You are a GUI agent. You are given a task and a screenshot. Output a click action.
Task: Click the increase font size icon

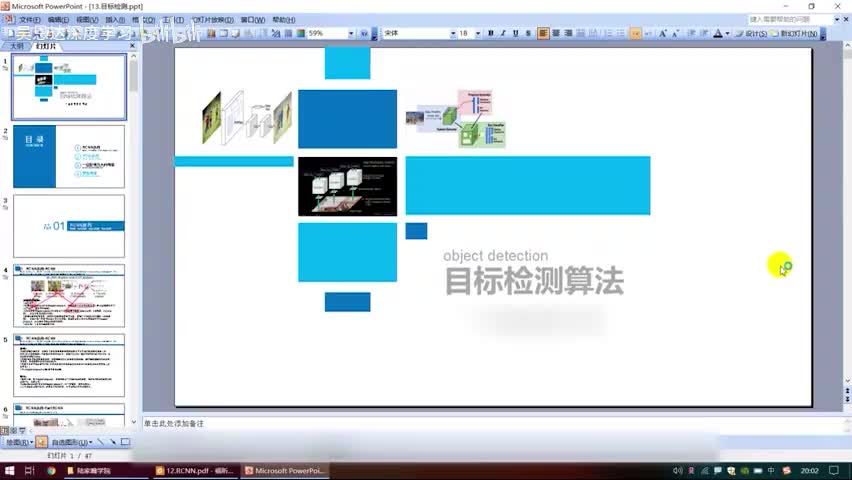[662, 33]
